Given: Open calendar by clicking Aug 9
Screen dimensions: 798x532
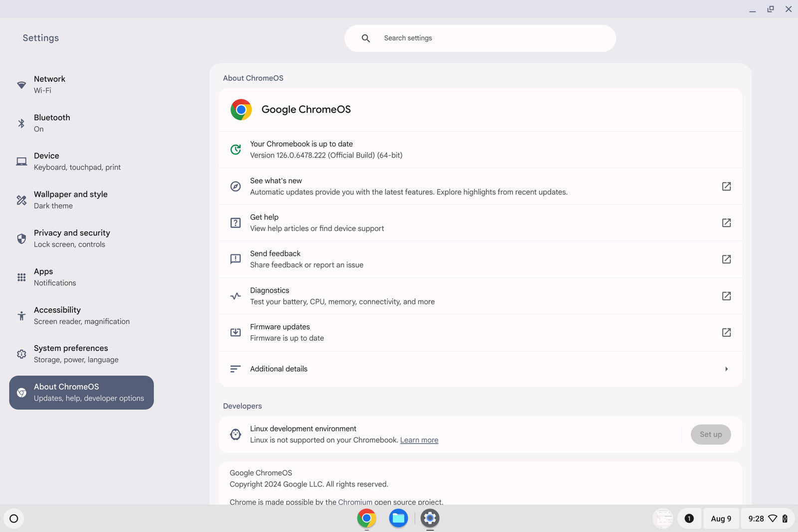Looking at the screenshot, I should pos(721,519).
